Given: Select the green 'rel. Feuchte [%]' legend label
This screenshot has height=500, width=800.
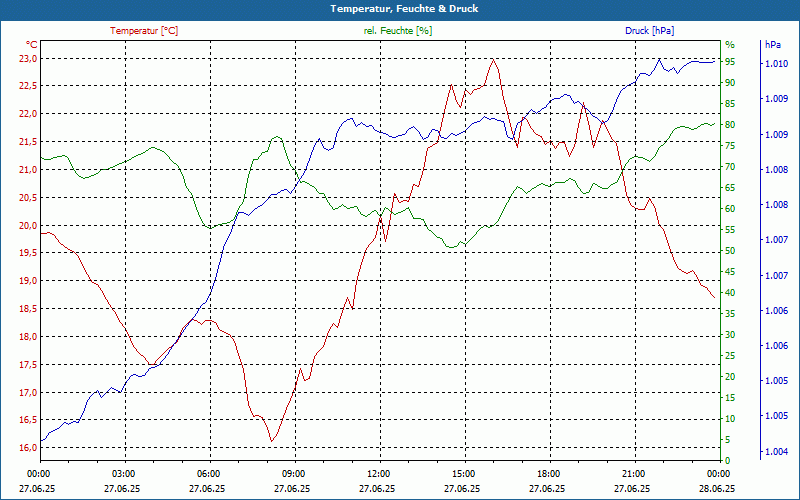Looking at the screenshot, I should (397, 31).
